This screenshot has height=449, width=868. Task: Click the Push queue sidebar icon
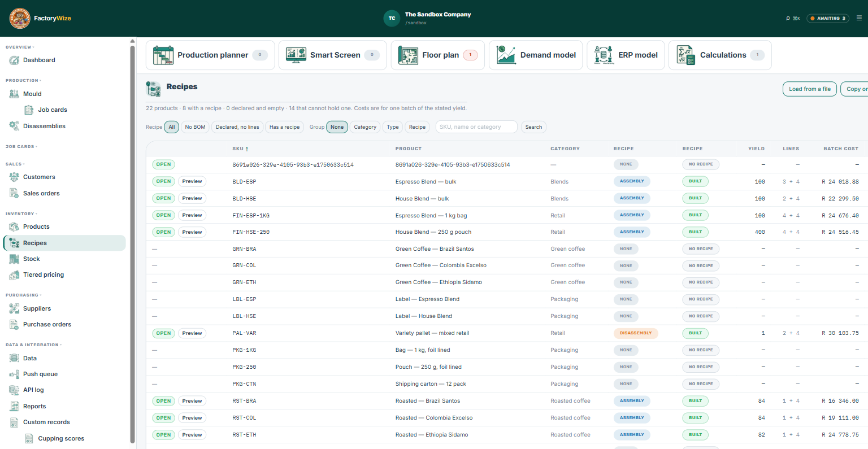click(x=14, y=374)
